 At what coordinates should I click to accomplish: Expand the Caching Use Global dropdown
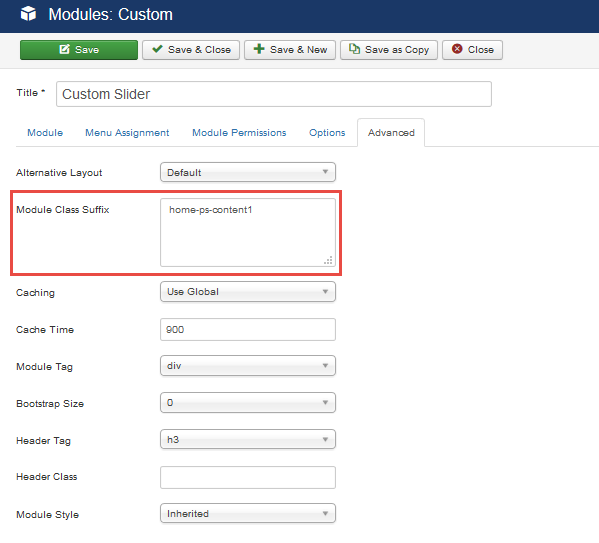click(x=248, y=292)
